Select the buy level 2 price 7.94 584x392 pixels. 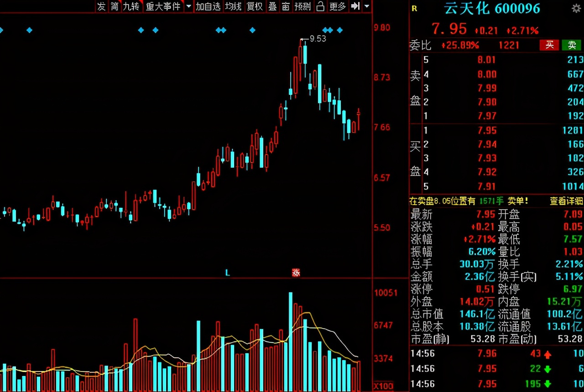coord(486,144)
